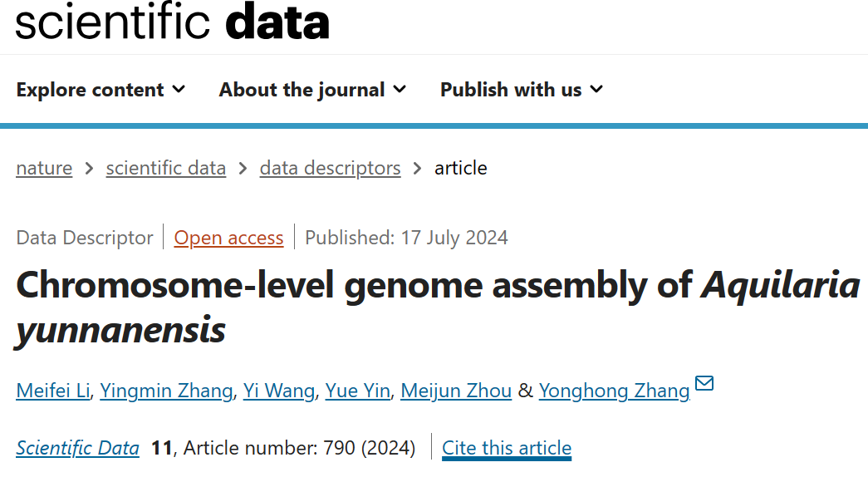This screenshot has height=477, width=868.
Task: View author Yue Yin's information
Action: point(357,391)
